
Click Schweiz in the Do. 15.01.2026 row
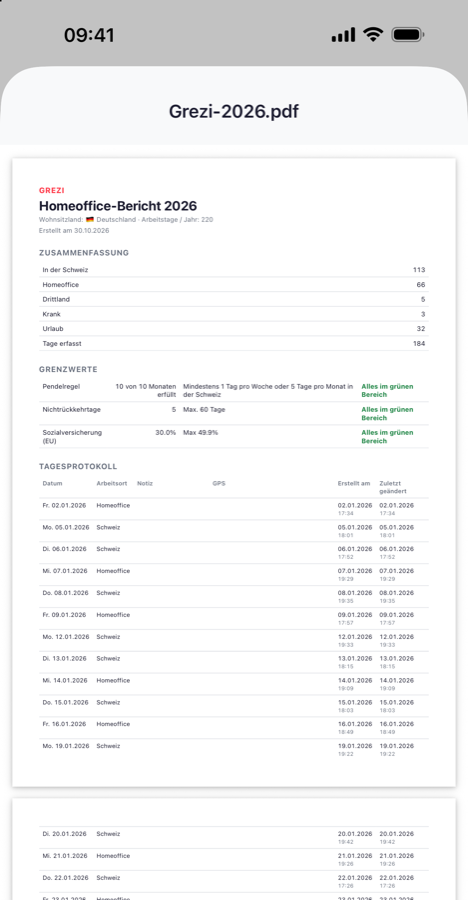pos(109,703)
